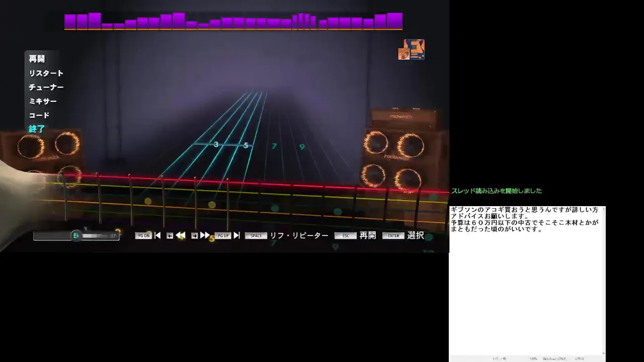Screen dimensions: 644x362
Task: Click 選択 next to the ENTER hint
Action: (x=416, y=235)
